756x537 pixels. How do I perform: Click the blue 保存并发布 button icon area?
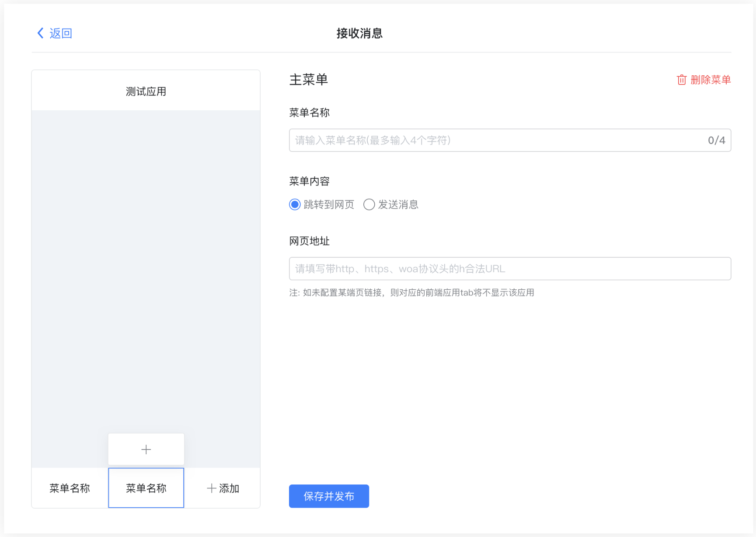[329, 496]
